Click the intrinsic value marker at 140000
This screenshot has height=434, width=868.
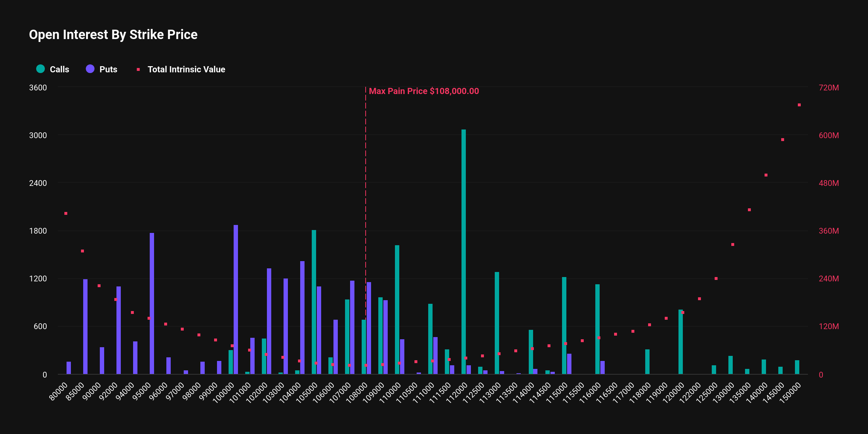tap(766, 175)
